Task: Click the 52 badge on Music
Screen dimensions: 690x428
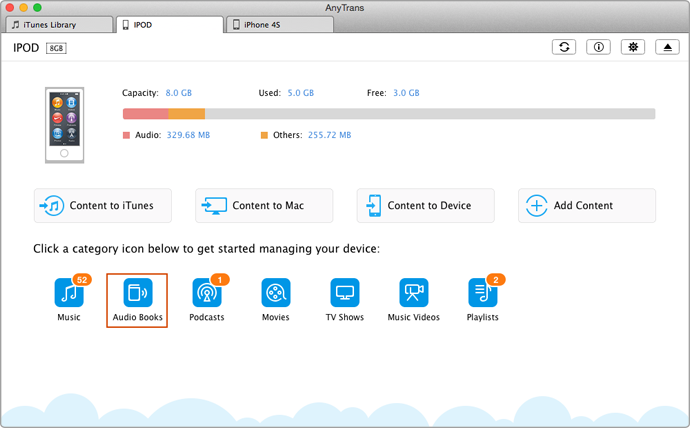Action: pyautogui.click(x=82, y=280)
